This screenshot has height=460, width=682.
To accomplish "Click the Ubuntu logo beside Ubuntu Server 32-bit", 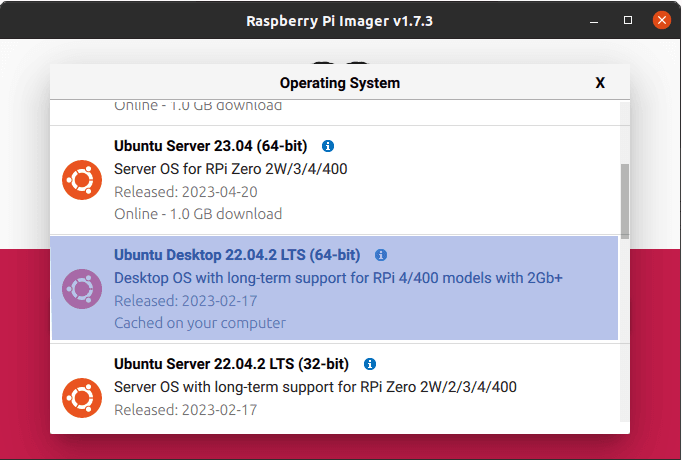I will pyautogui.click(x=82, y=397).
